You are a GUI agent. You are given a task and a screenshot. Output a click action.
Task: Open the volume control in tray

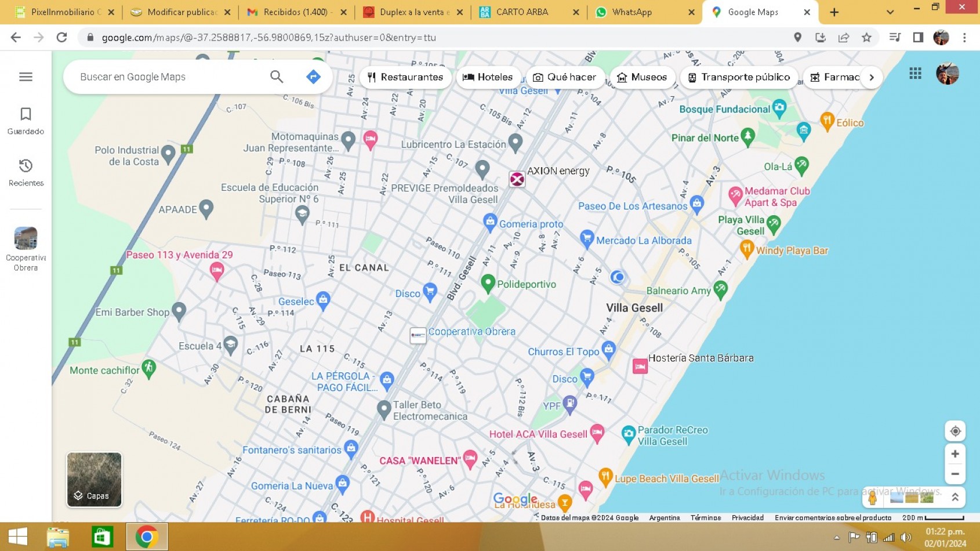[906, 538]
